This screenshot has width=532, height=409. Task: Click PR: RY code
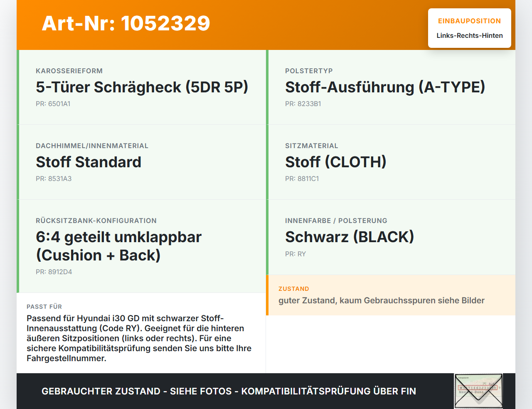click(x=295, y=254)
